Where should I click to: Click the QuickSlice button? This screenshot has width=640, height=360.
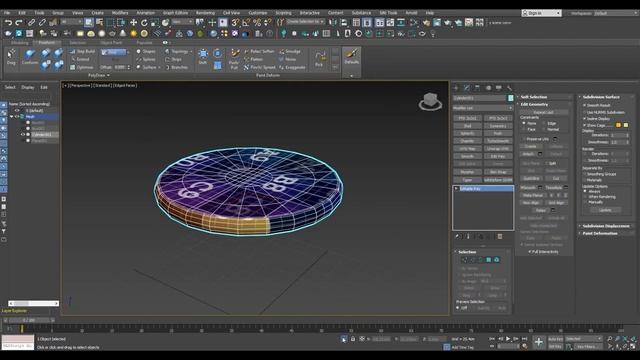click(531, 178)
